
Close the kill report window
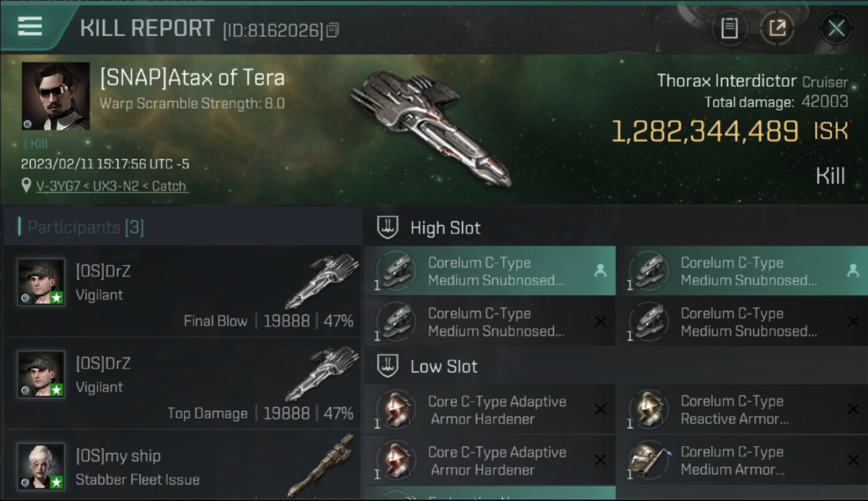pos(836,28)
